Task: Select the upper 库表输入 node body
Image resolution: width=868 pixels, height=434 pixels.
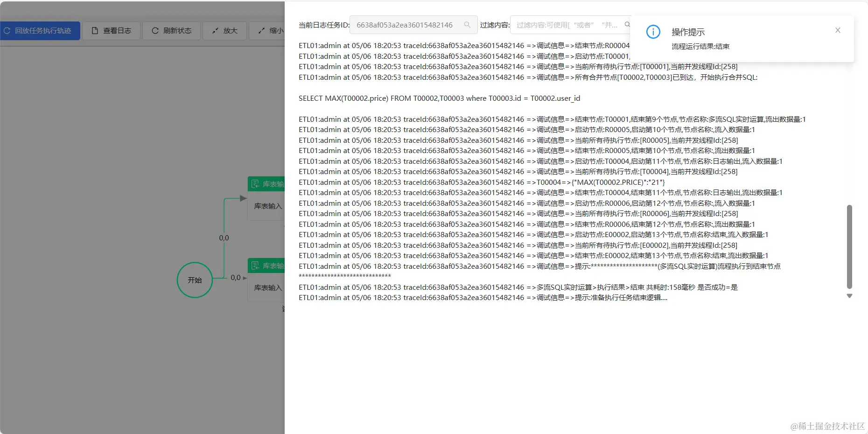Action: pos(266,206)
